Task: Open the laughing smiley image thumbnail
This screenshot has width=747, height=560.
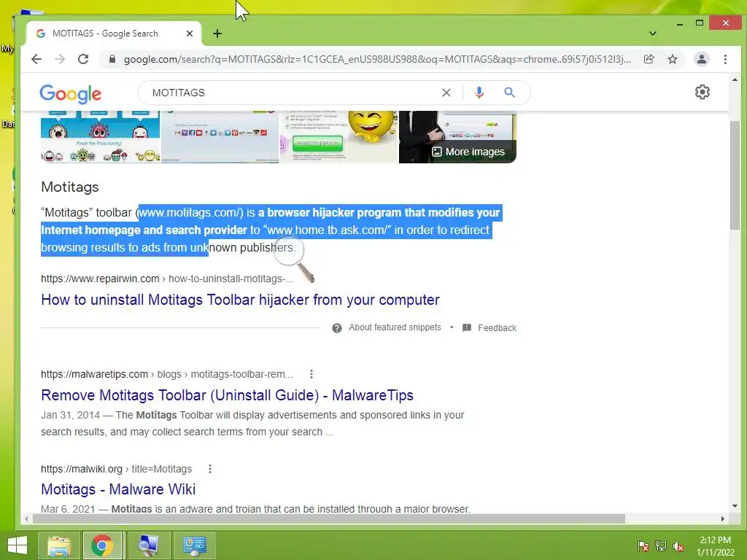Action: click(x=338, y=137)
